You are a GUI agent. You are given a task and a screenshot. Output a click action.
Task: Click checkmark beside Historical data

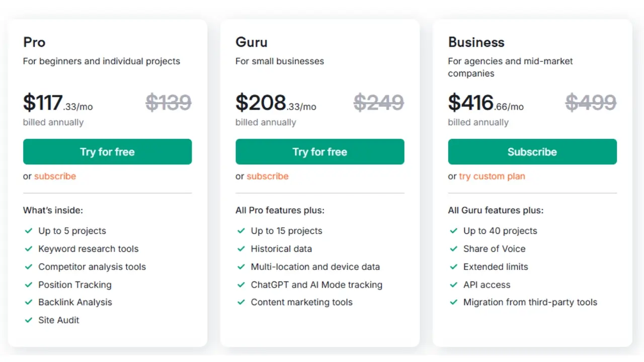[x=242, y=249]
